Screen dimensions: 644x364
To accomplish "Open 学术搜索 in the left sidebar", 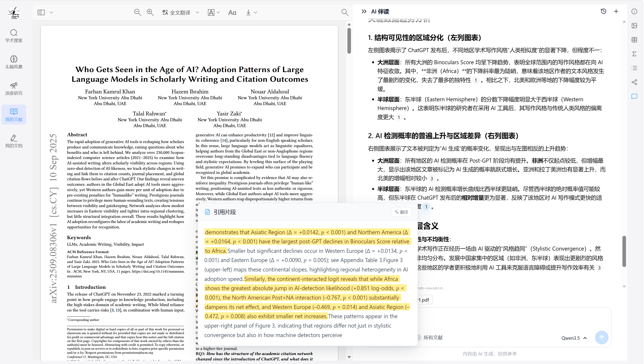I will tap(14, 36).
